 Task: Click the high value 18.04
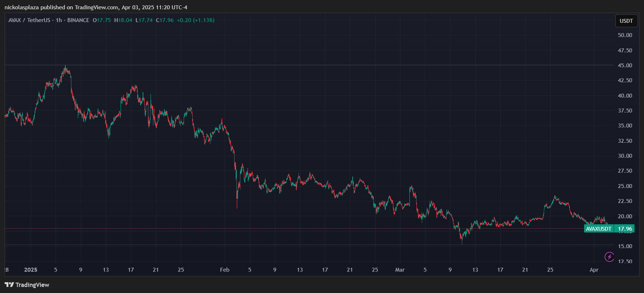coord(125,20)
